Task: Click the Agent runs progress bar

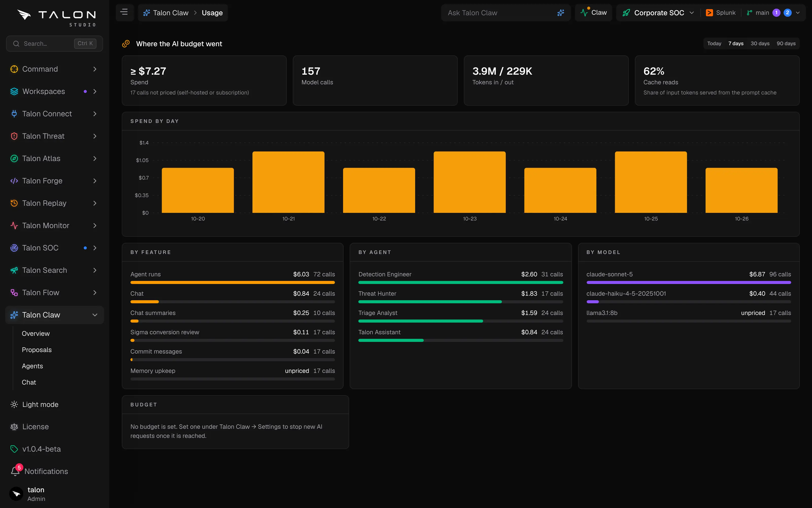Action: (x=232, y=282)
